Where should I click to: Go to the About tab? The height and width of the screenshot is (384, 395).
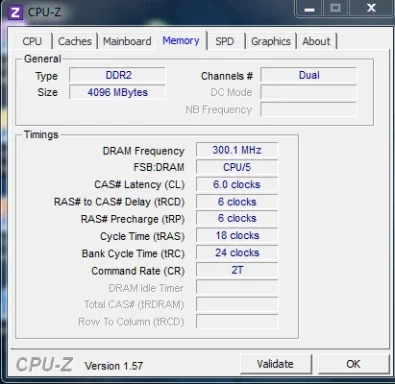click(x=316, y=41)
